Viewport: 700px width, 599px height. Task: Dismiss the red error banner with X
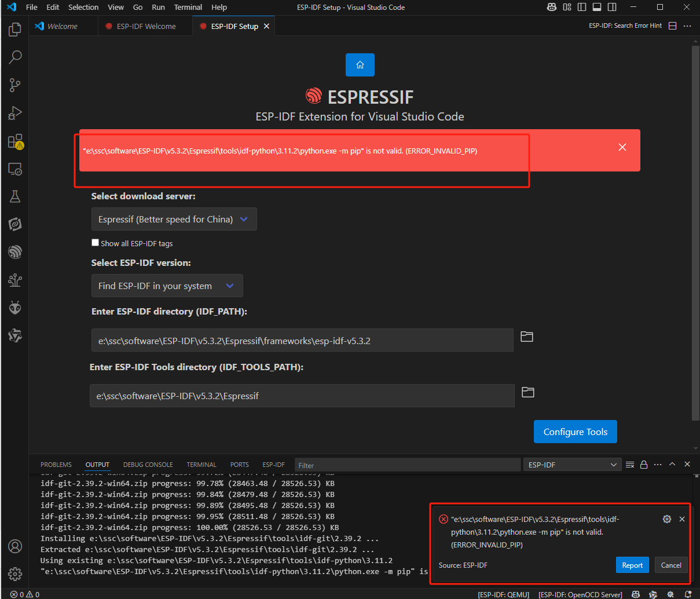(x=622, y=147)
